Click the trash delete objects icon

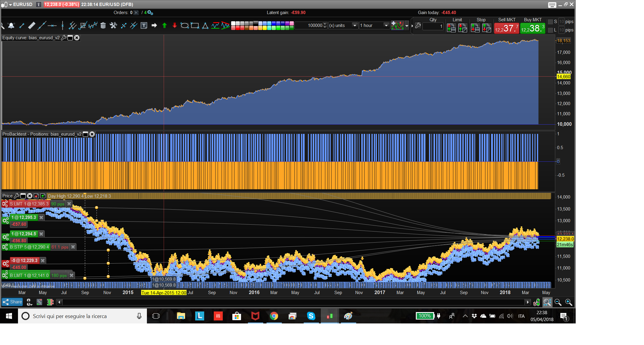103,25
